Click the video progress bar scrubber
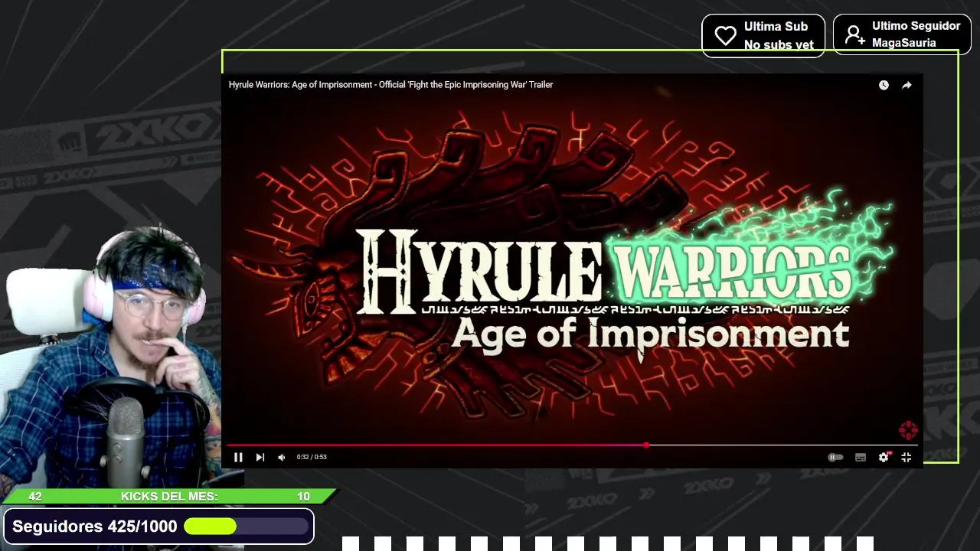This screenshot has height=551, width=980. (646, 445)
